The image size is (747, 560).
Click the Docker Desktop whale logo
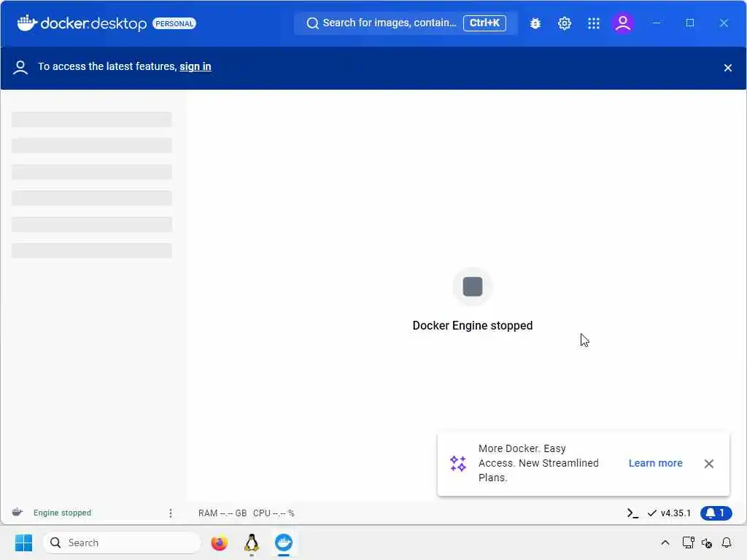(27, 23)
